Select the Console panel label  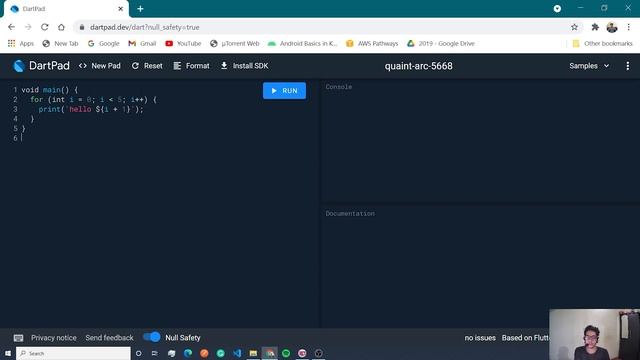tap(339, 87)
